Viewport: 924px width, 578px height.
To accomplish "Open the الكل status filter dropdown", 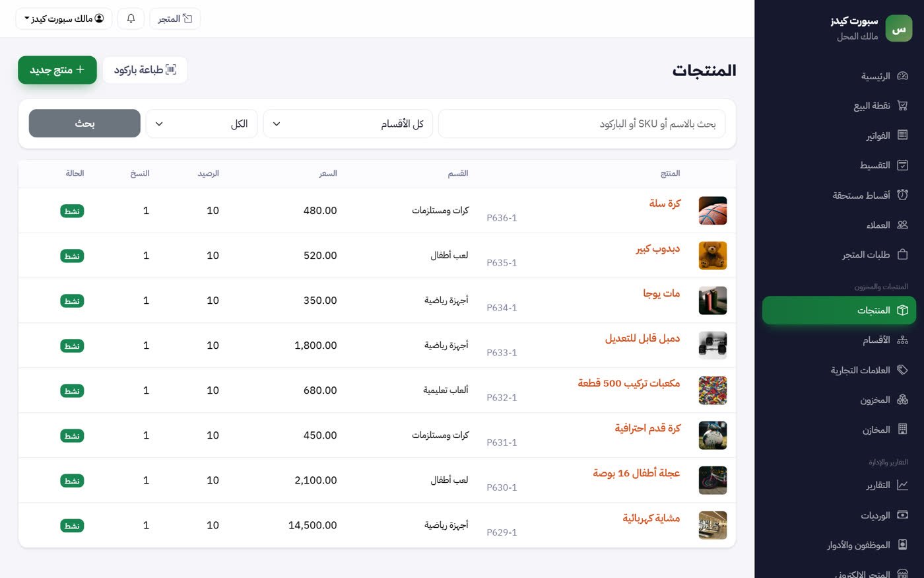I will [x=201, y=124].
